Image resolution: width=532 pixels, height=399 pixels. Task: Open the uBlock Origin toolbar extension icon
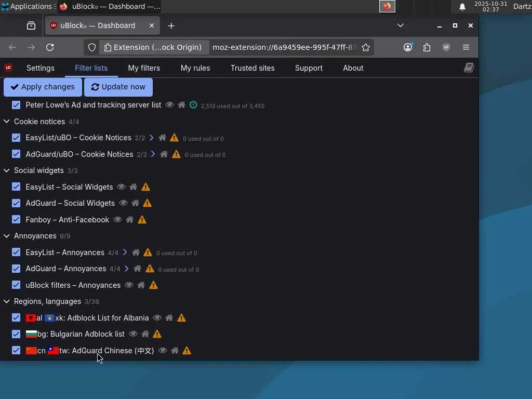coord(446,47)
